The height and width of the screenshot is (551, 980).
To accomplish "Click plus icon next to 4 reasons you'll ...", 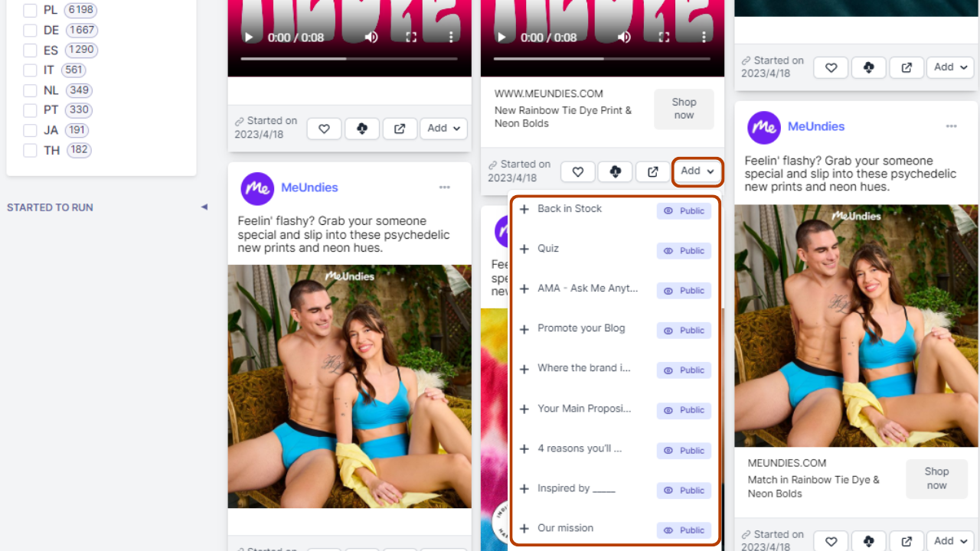I will pyautogui.click(x=524, y=449).
